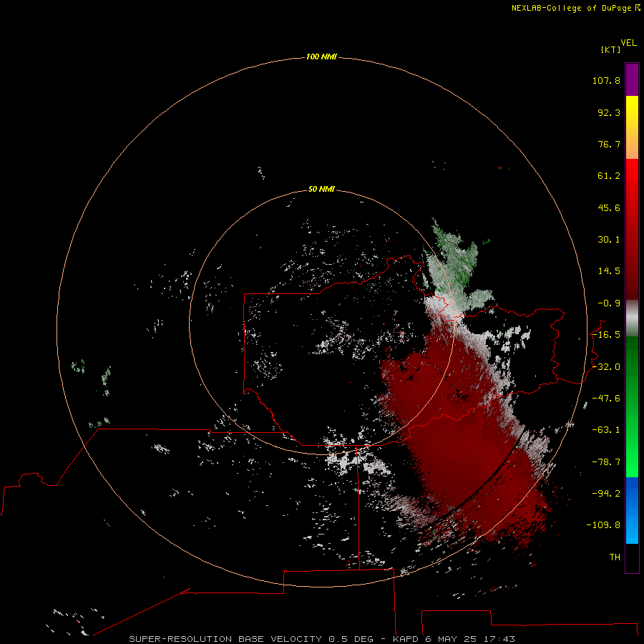This screenshot has height=644, width=644.
Task: Click the blue segment of the velocity color bar
Action: (x=632, y=510)
